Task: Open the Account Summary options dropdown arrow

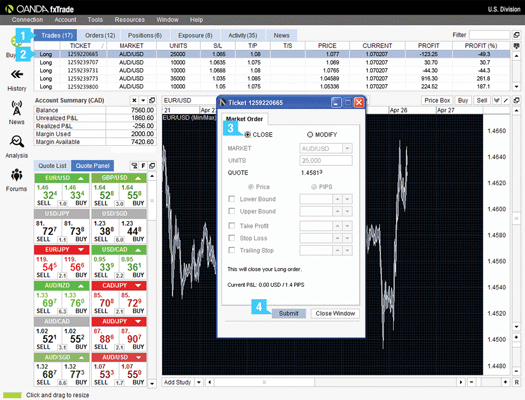Action: (143, 100)
